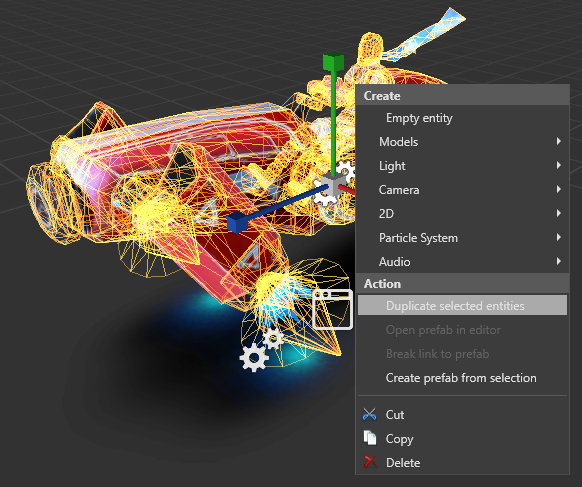Screen dimensions: 582x487
Task: Click the scissors Cut icon
Action: (369, 414)
